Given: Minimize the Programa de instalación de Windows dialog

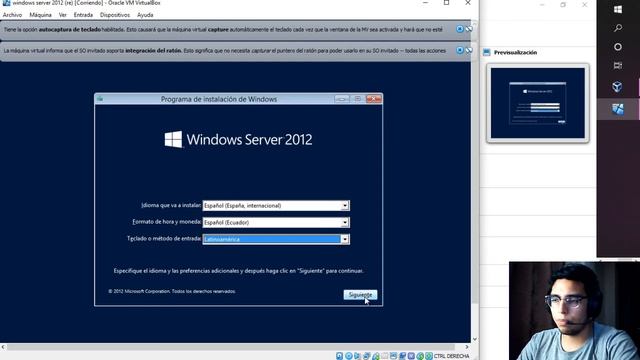Looking at the screenshot, I should [x=342, y=99].
